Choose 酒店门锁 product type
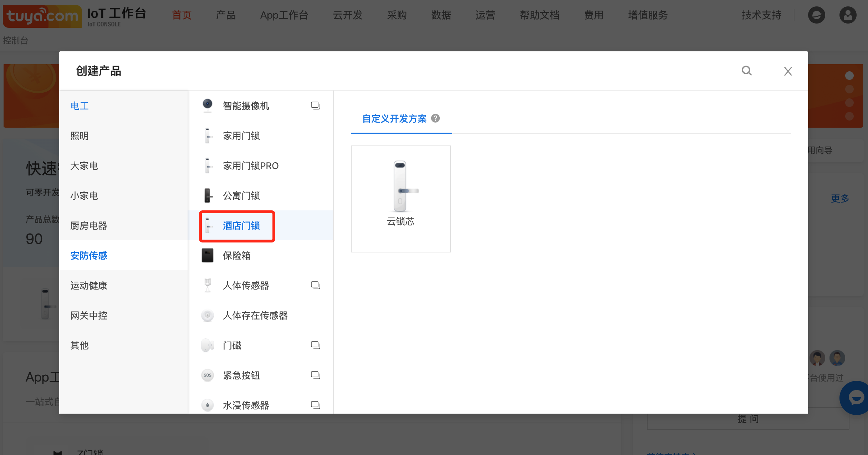Viewport: 868px width, 455px height. click(261, 225)
